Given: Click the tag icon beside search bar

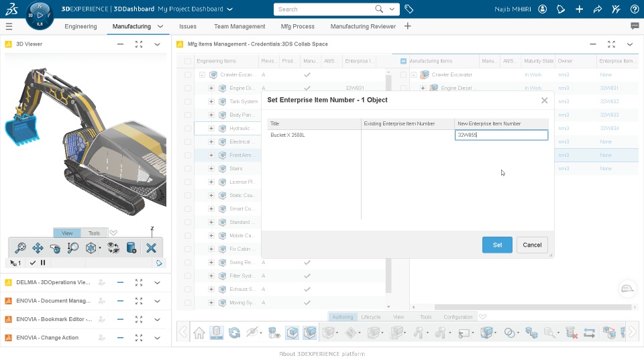Looking at the screenshot, I should [409, 9].
